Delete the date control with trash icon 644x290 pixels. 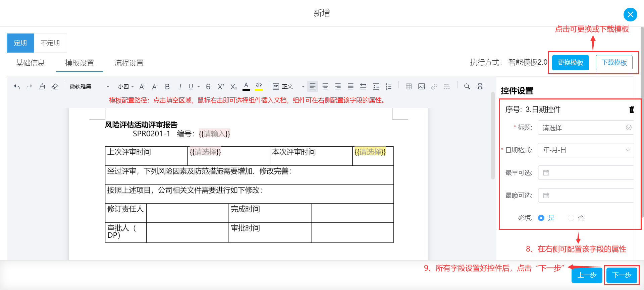(632, 110)
